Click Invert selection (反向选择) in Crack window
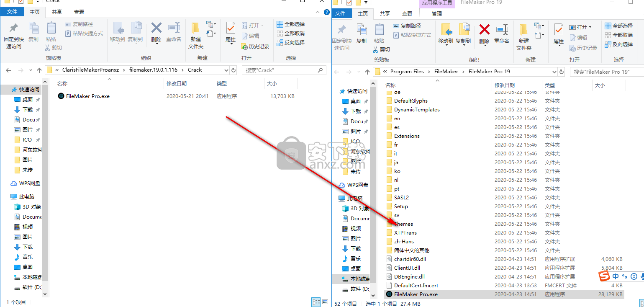644x307 pixels. click(x=291, y=43)
